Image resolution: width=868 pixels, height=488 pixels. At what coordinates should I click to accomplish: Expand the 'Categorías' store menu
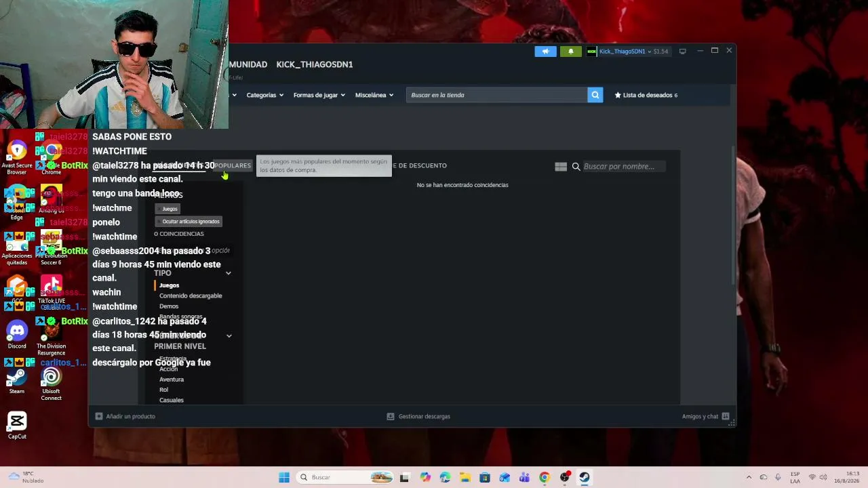click(x=264, y=95)
